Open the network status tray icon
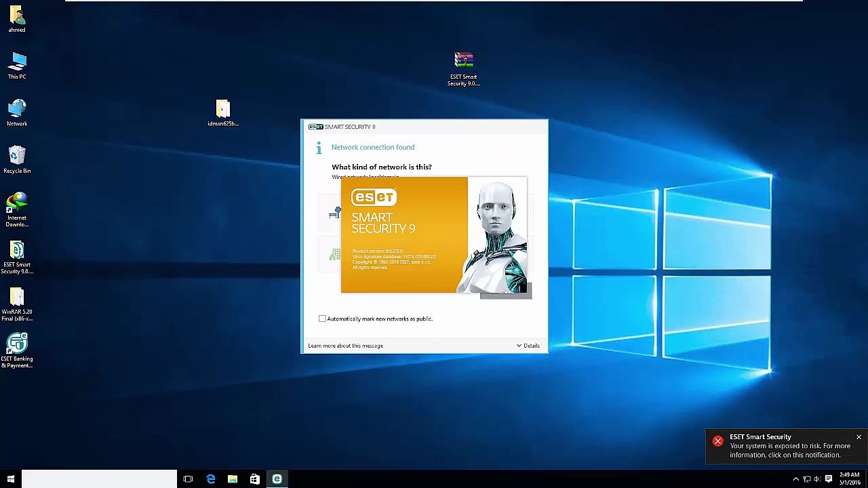The height and width of the screenshot is (488, 868). (x=807, y=479)
